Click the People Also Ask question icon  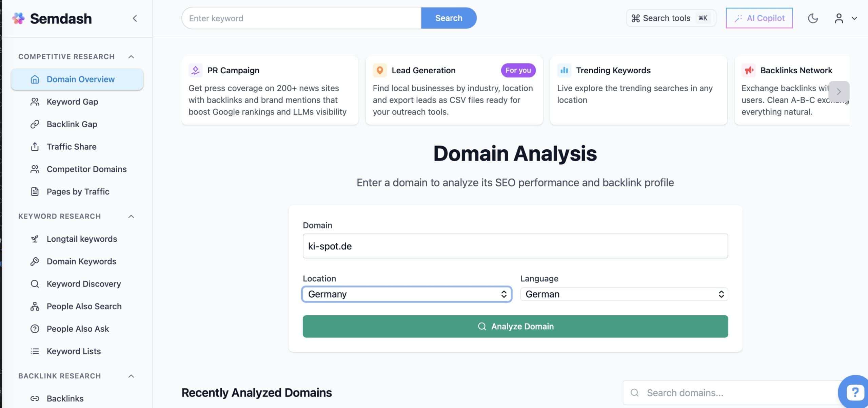tap(35, 329)
